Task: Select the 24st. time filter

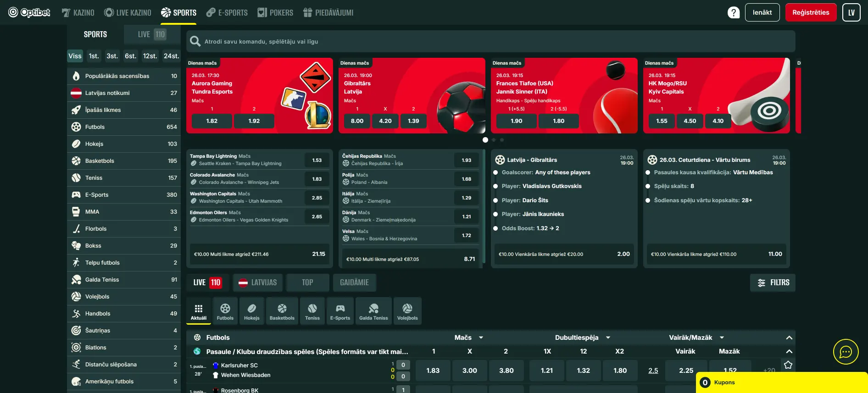Action: pyautogui.click(x=171, y=56)
